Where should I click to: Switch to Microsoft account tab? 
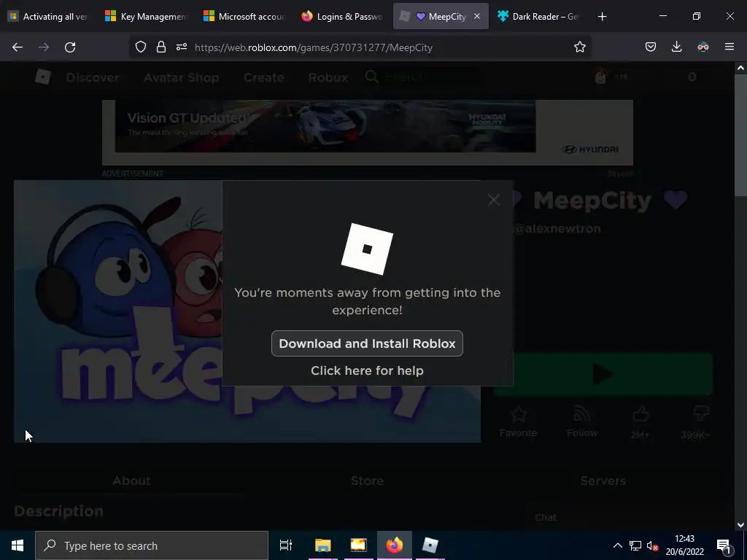coord(244,17)
